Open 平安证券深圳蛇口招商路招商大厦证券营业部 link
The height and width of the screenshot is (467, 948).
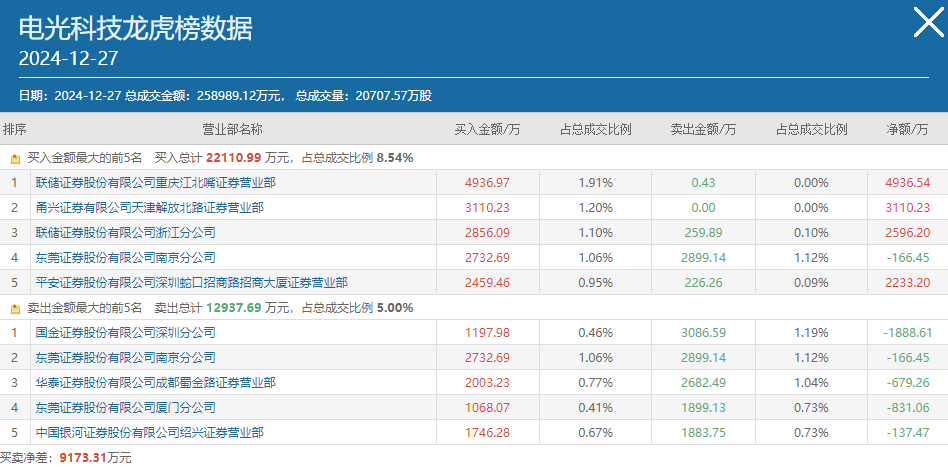(192, 282)
